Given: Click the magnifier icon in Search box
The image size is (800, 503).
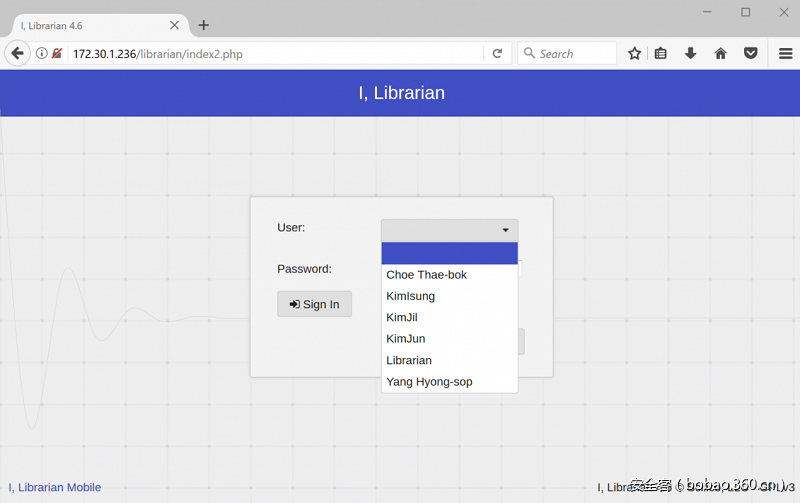Looking at the screenshot, I should (530, 53).
